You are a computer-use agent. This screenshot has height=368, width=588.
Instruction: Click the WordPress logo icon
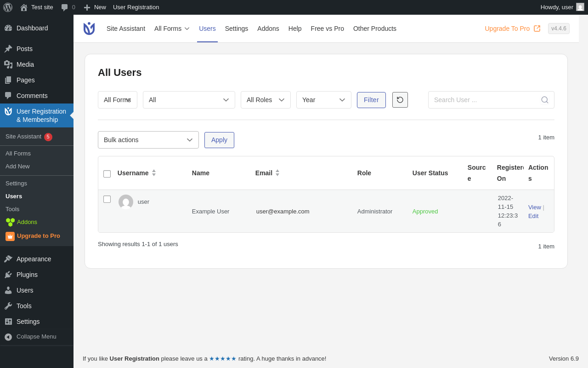tap(8, 7)
